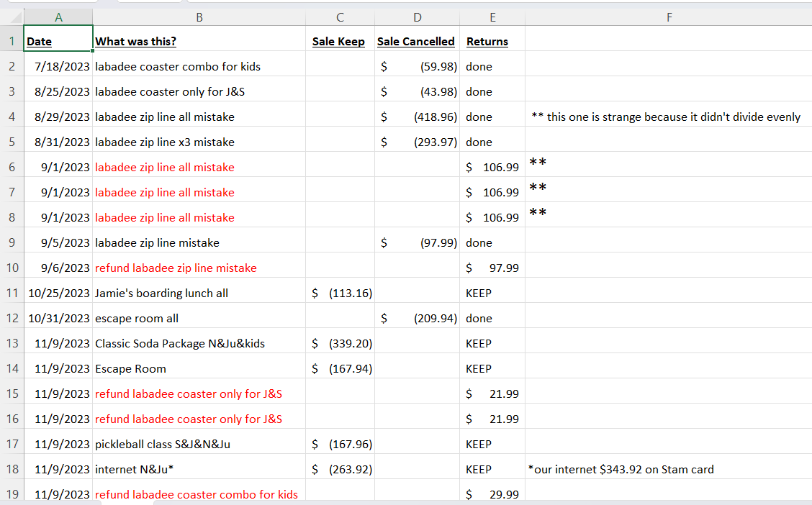
Task: Click the Select All triangle above row headers
Action: 13,14
